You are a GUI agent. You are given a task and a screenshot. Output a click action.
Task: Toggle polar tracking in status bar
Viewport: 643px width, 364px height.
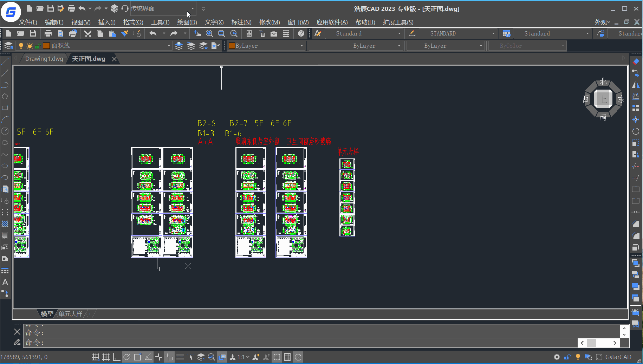tap(127, 357)
